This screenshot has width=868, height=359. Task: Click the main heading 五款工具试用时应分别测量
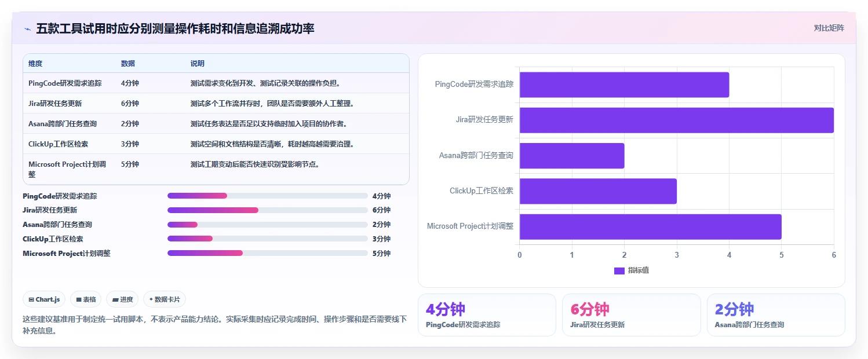tap(175, 29)
